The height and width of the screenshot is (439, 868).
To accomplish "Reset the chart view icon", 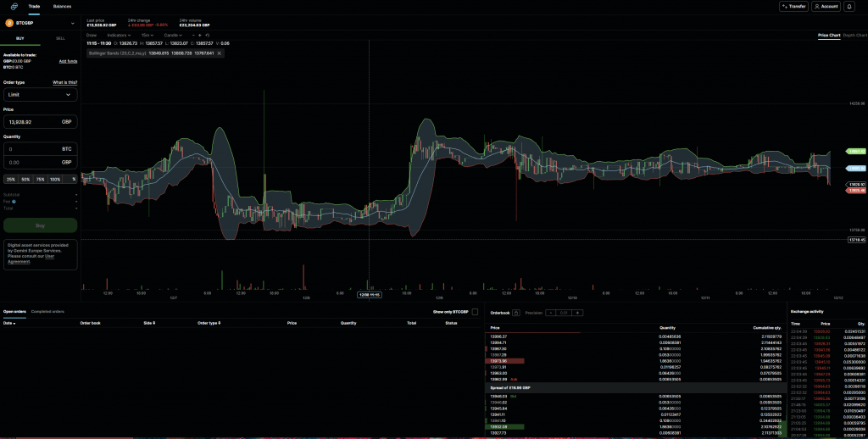I will coord(209,36).
